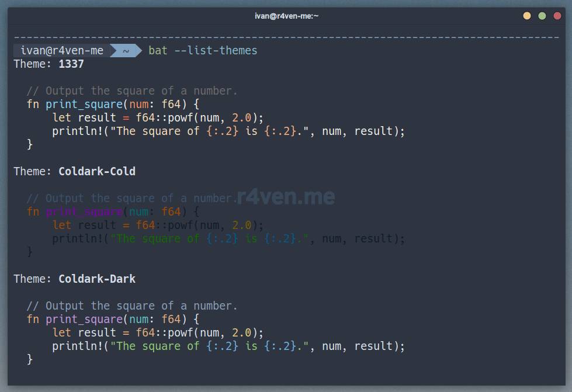Click f64::powf call in Coldark-Cold sample

[x=171, y=226]
